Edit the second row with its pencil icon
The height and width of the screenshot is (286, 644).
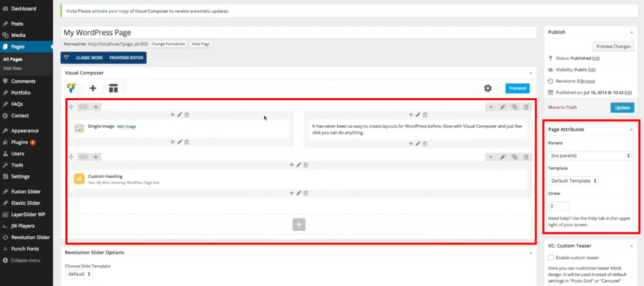[x=502, y=156]
